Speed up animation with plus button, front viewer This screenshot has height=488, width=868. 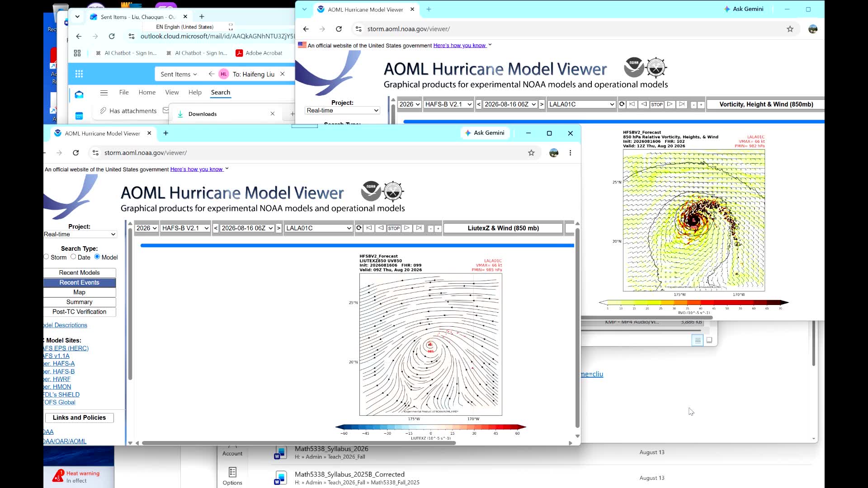(438, 229)
